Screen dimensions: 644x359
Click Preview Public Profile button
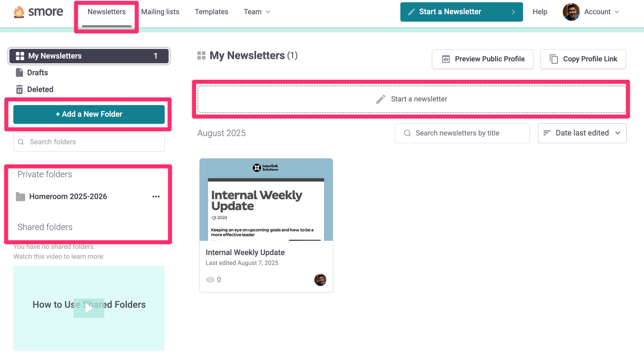(482, 59)
